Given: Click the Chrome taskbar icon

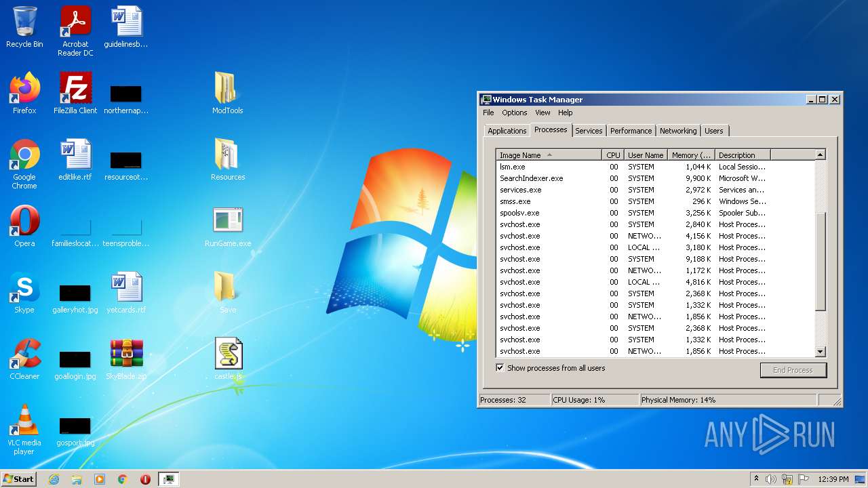Looking at the screenshot, I should coord(123,479).
